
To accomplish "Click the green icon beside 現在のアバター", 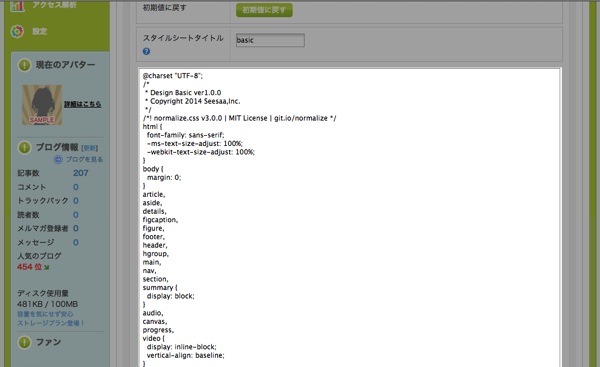I will click(x=24, y=65).
